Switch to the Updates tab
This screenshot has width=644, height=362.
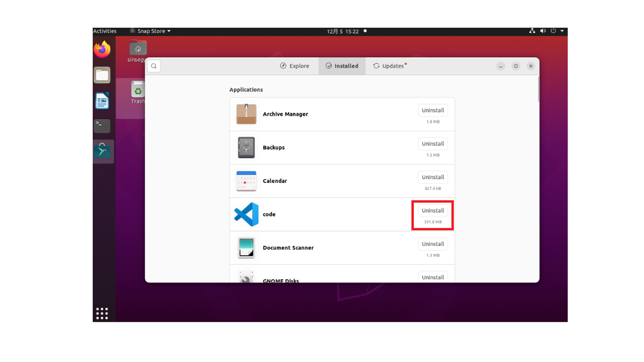tap(389, 66)
